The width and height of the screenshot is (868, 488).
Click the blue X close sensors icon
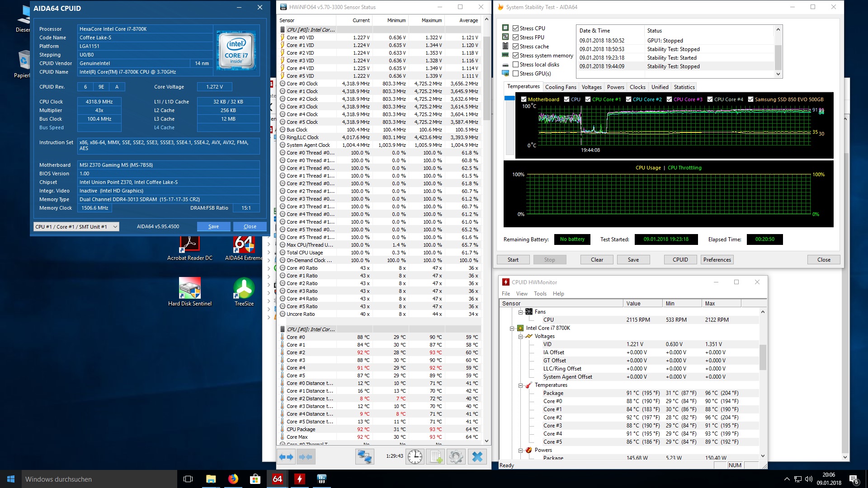point(477,457)
